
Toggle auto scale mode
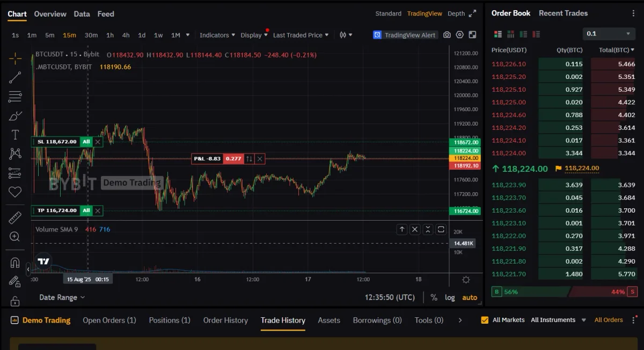coord(470,297)
